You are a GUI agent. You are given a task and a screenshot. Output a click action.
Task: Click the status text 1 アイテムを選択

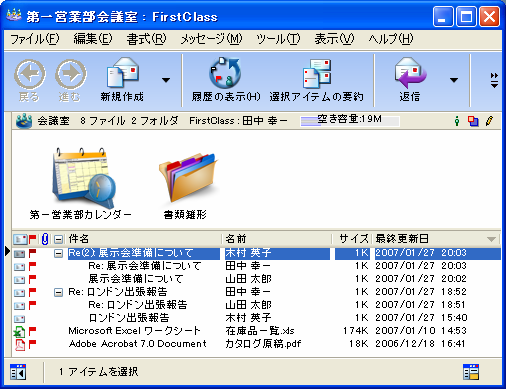(98, 372)
